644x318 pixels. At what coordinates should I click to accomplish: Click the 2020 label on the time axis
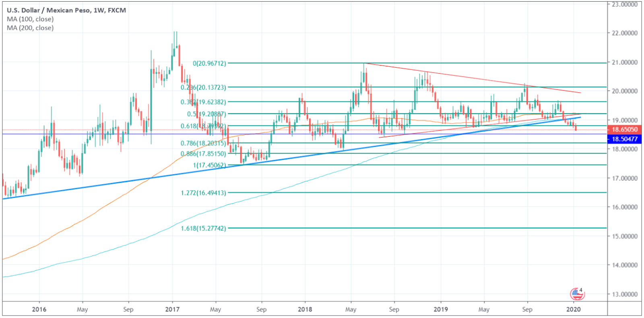tap(573, 309)
